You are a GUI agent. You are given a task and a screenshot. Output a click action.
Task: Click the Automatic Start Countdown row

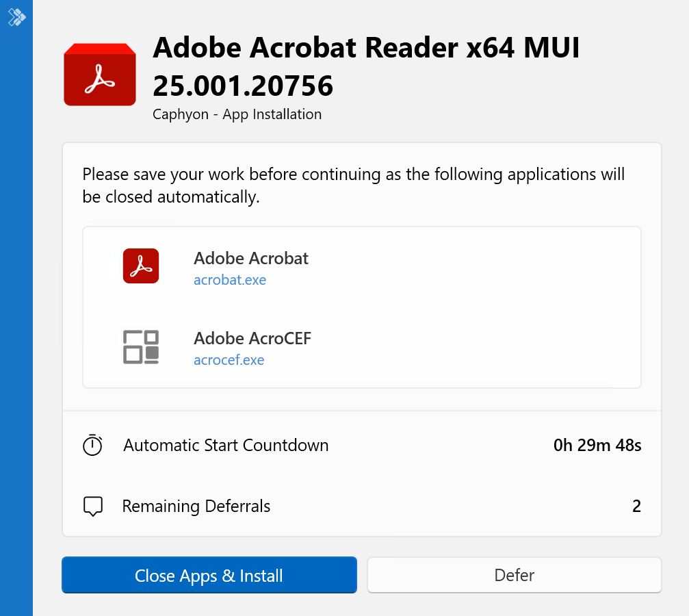coord(226,445)
